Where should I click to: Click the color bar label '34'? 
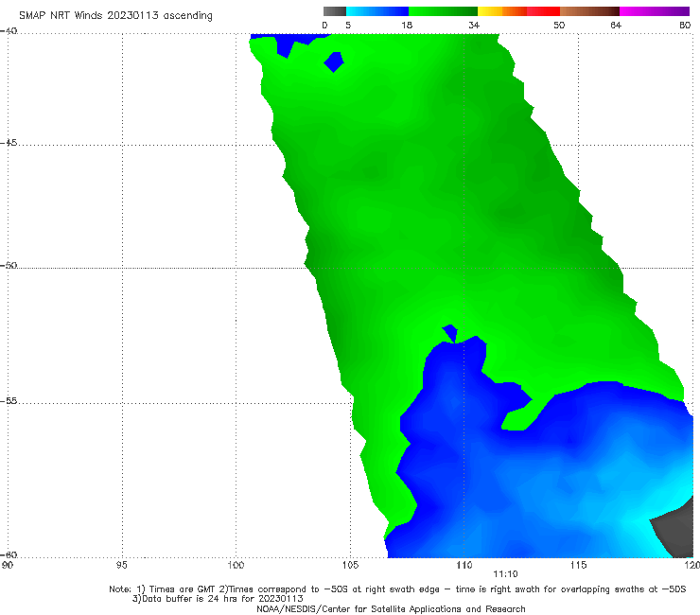click(x=474, y=26)
